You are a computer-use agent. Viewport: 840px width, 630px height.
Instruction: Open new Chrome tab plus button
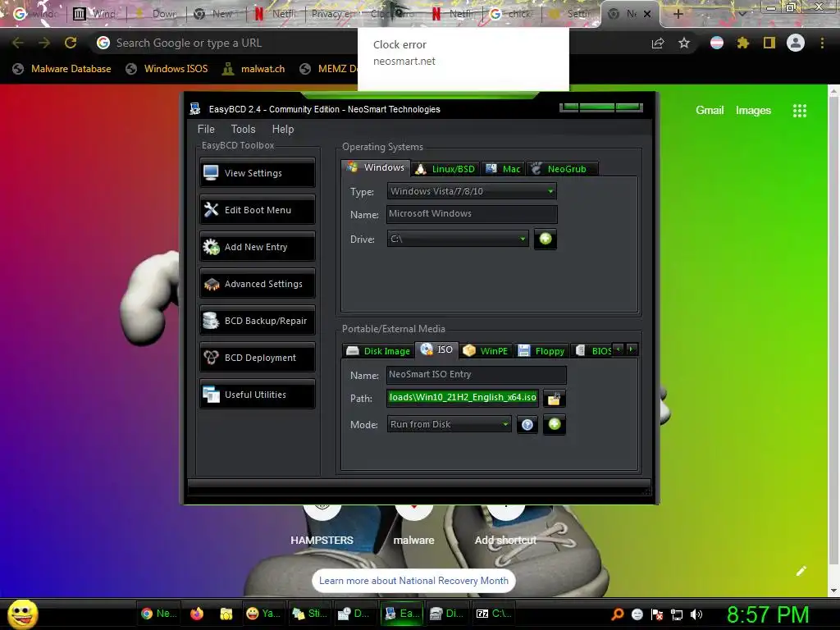(678, 14)
